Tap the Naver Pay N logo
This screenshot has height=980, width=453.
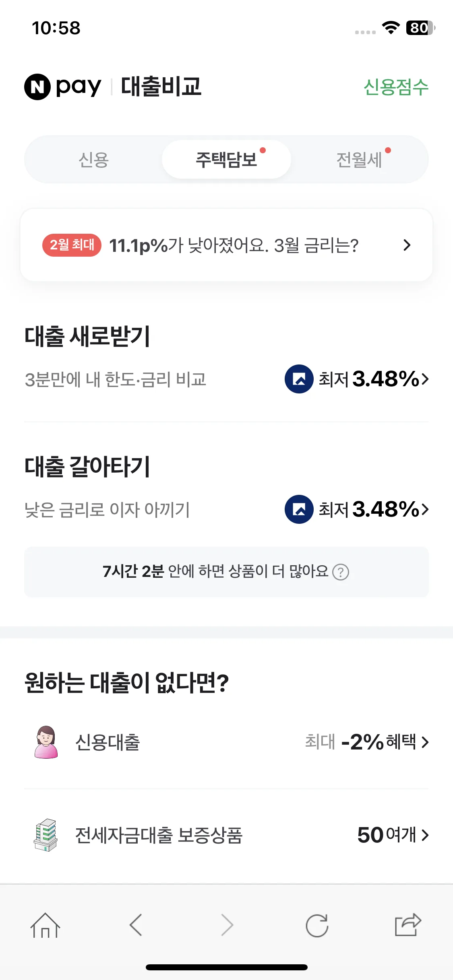coord(37,87)
